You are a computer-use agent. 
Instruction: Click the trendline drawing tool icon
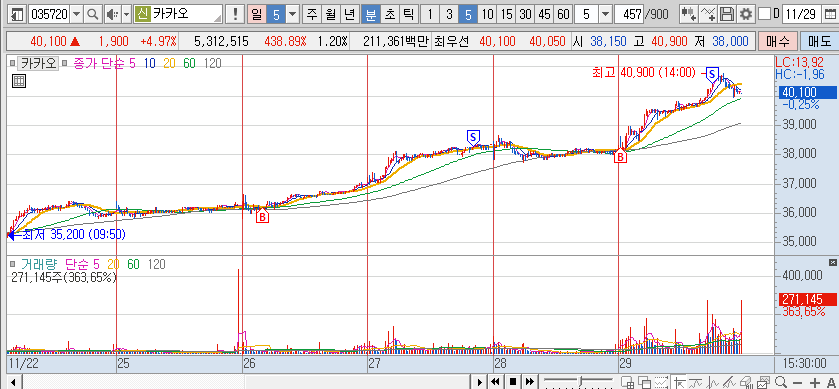729,382
